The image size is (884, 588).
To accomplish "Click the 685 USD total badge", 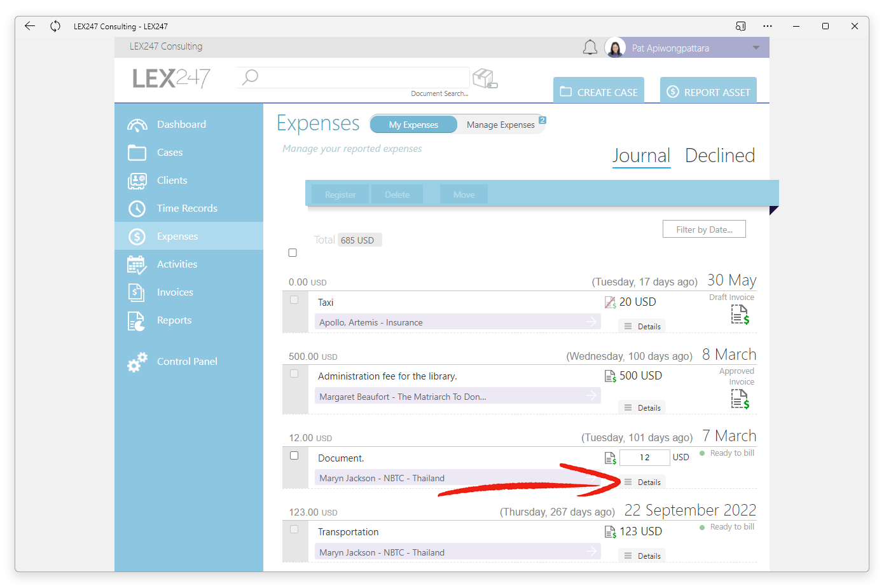I will pyautogui.click(x=359, y=240).
